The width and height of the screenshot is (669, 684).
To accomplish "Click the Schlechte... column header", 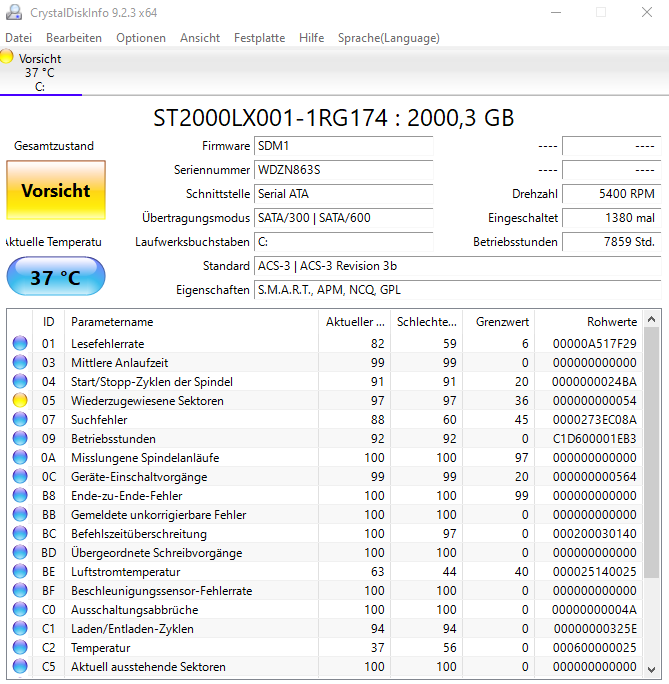I will [x=427, y=322].
